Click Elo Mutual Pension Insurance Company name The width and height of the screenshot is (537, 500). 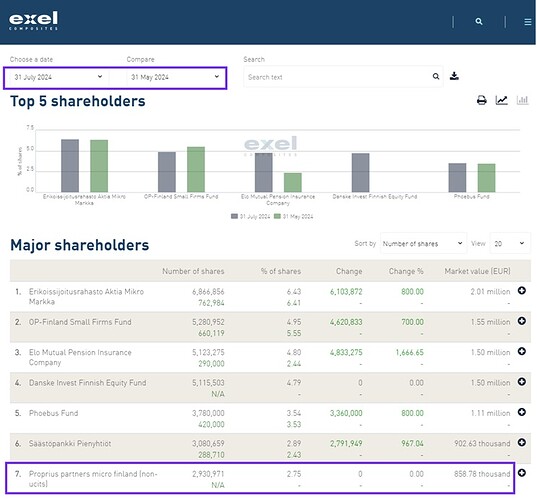pos(80,357)
